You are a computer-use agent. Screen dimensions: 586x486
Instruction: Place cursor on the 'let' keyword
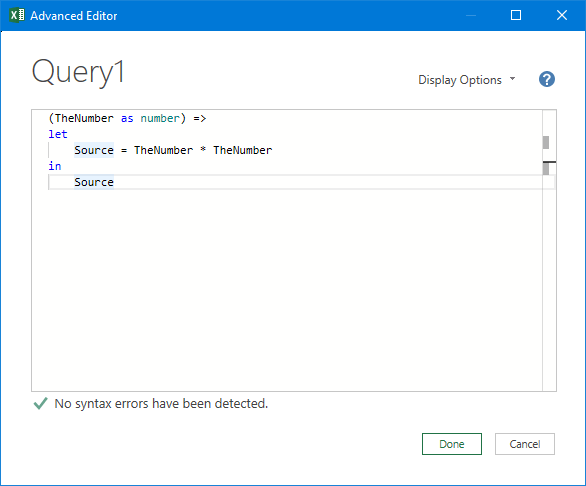pos(58,134)
